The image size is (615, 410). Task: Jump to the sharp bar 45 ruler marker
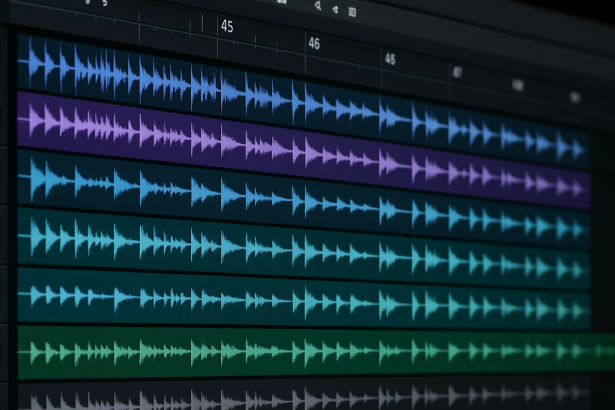[227, 27]
